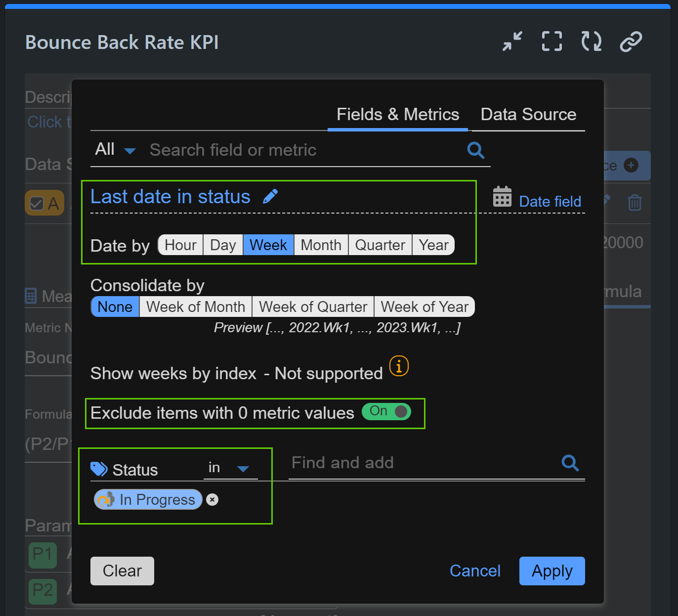Click the Status tag icon
The height and width of the screenshot is (616, 678).
(x=98, y=468)
